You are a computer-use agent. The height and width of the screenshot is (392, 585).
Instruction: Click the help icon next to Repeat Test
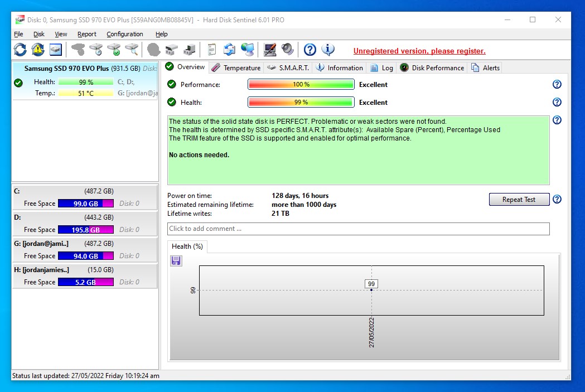tap(557, 200)
